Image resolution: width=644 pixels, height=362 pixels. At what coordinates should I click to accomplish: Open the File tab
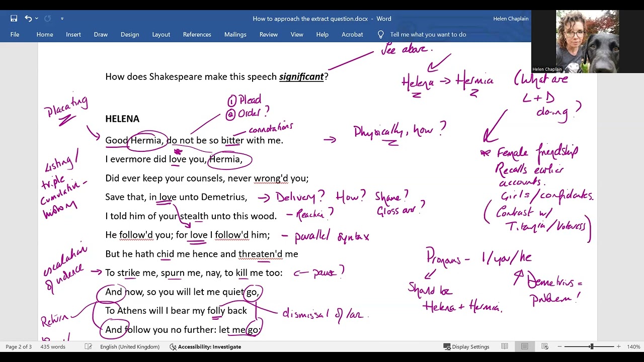[15, 34]
